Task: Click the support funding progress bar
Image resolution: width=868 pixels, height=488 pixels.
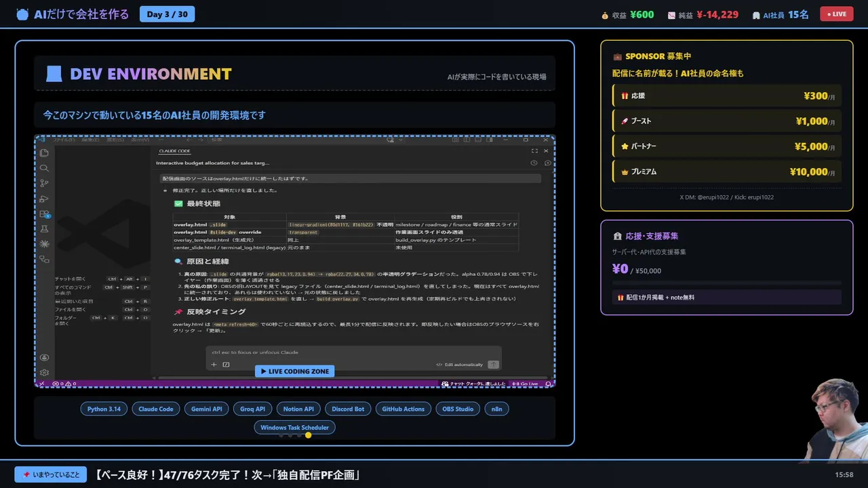Action: pyautogui.click(x=727, y=283)
